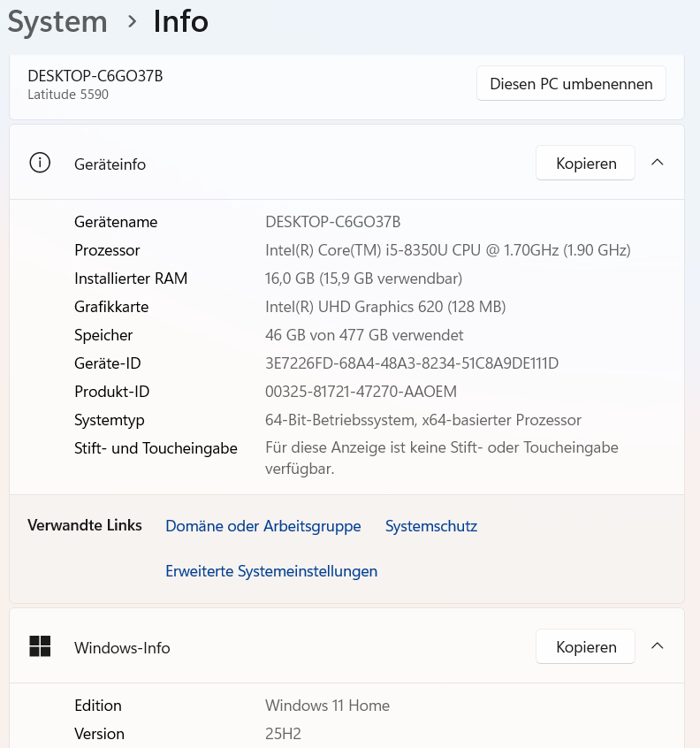Click the Gerätename label

pyautogui.click(x=116, y=222)
